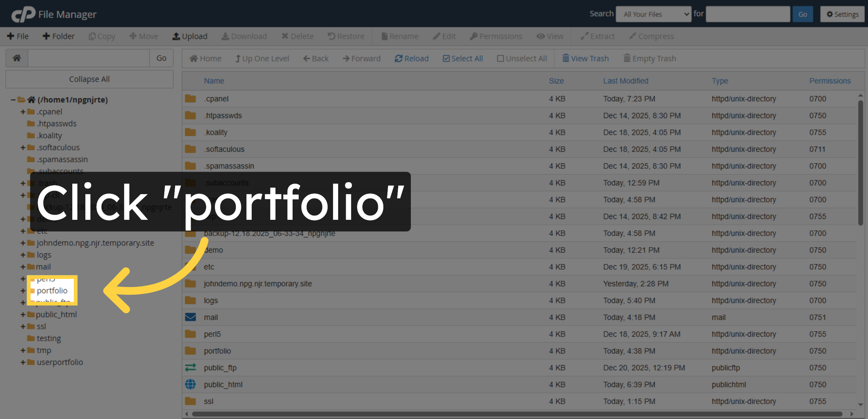Click Up One Level
868x419 pixels.
[x=262, y=58]
